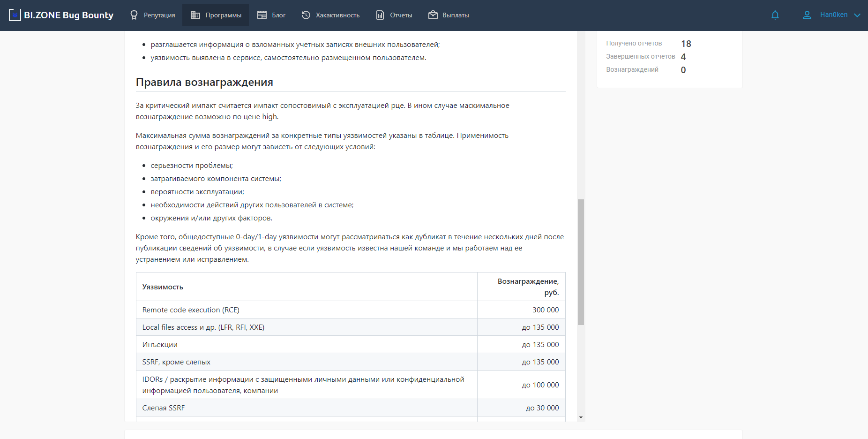Screen dimensions: 868x439
Task: Click the Репутация medal icon
Action: 134,15
